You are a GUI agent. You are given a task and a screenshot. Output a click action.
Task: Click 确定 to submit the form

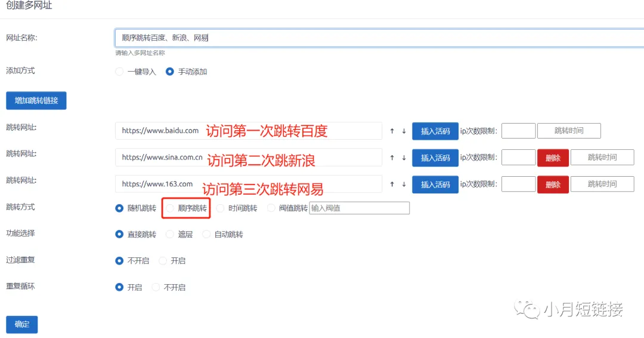point(22,324)
